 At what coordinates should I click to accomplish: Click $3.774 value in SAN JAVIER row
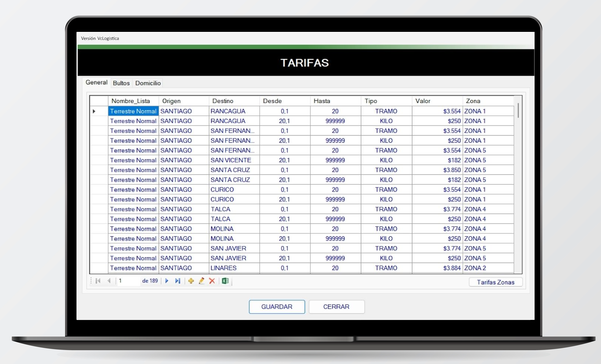tap(438, 249)
